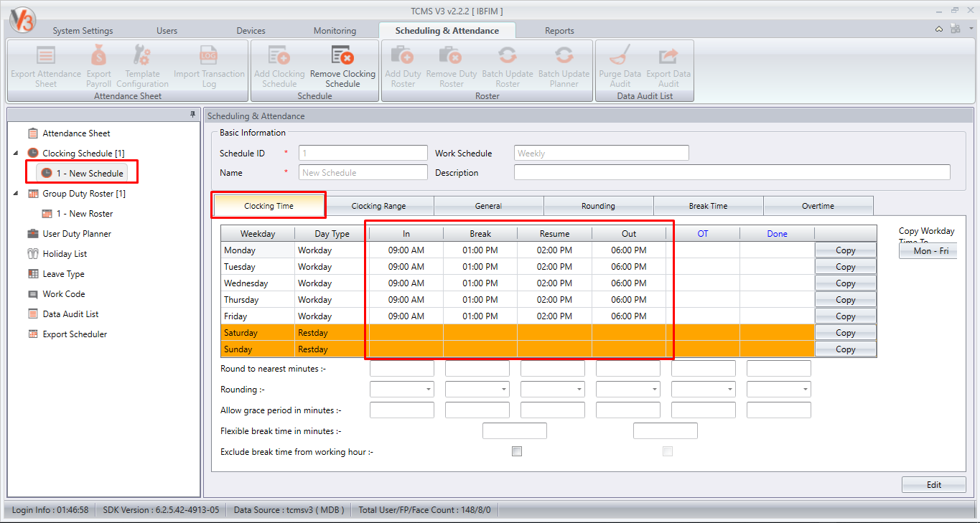The width and height of the screenshot is (980, 523).
Task: Switch to the Users ribbon tab
Action: [x=167, y=31]
